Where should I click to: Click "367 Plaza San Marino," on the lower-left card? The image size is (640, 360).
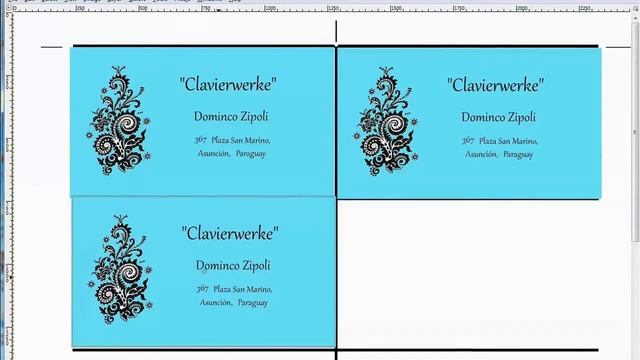click(x=234, y=289)
